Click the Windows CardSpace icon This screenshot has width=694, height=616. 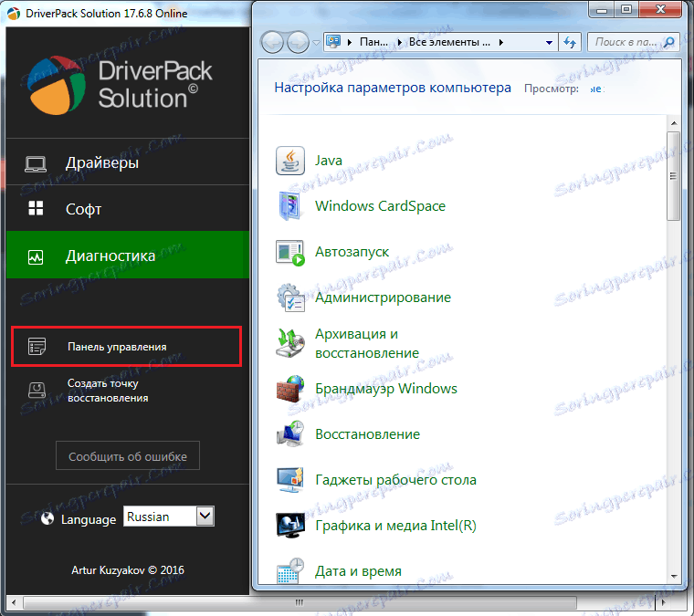290,206
